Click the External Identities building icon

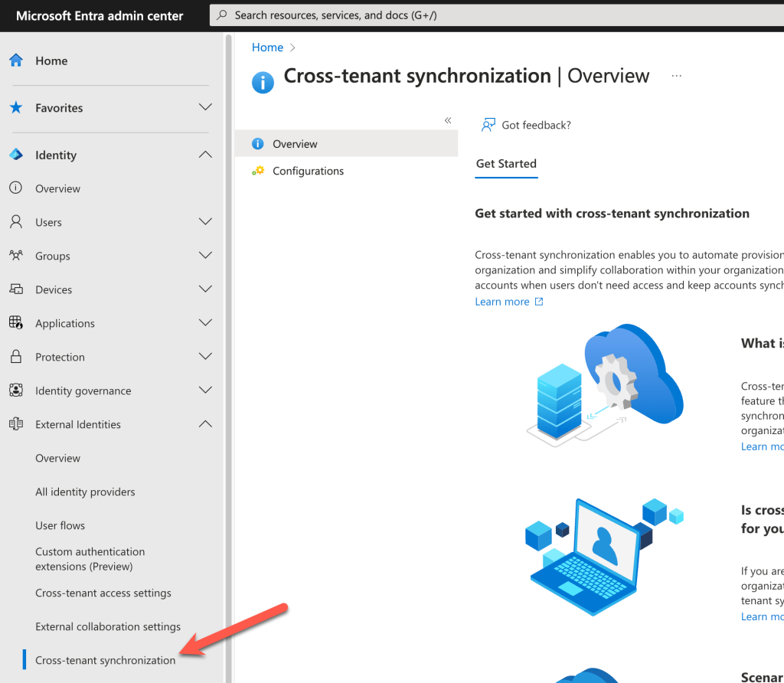16,424
